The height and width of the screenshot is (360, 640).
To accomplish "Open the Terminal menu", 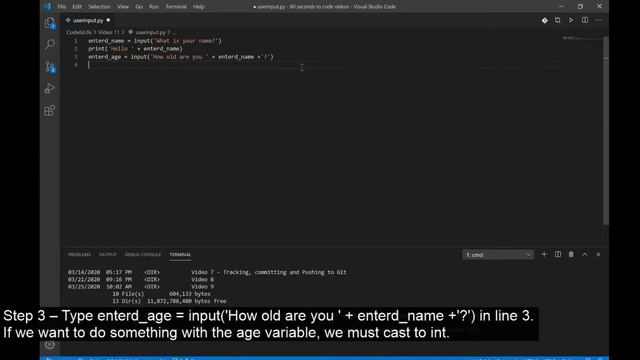I will pyautogui.click(x=176, y=7).
